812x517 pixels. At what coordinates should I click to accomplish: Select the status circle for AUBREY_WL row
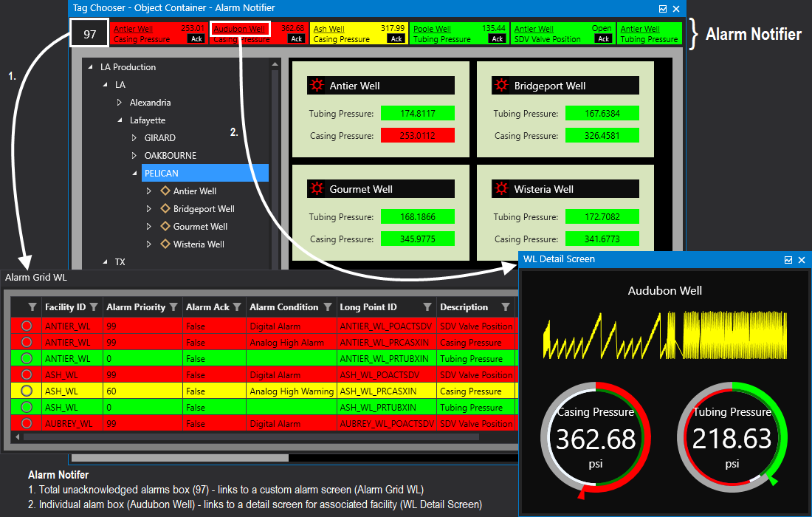pyautogui.click(x=27, y=423)
